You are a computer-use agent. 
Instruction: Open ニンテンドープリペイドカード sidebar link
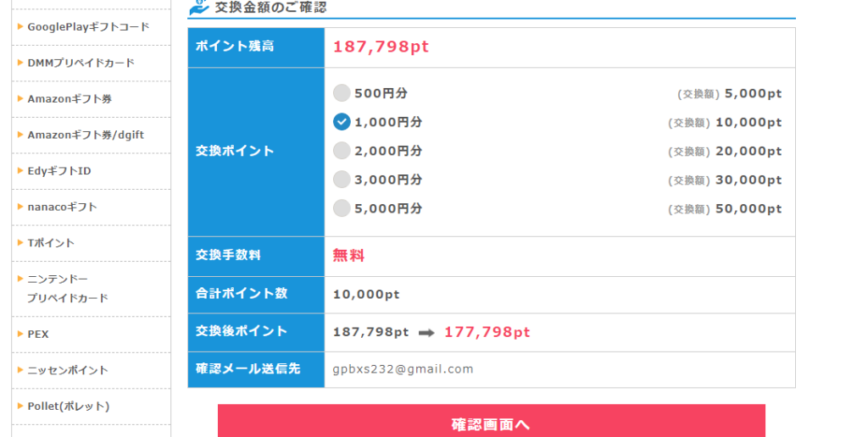[x=68, y=288]
